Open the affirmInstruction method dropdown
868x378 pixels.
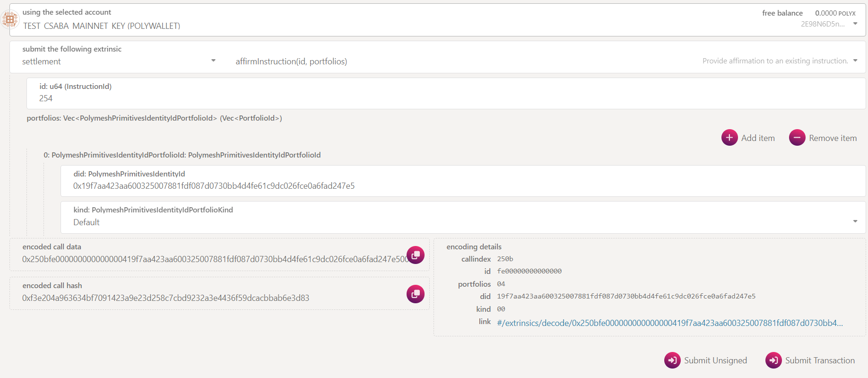(x=855, y=61)
